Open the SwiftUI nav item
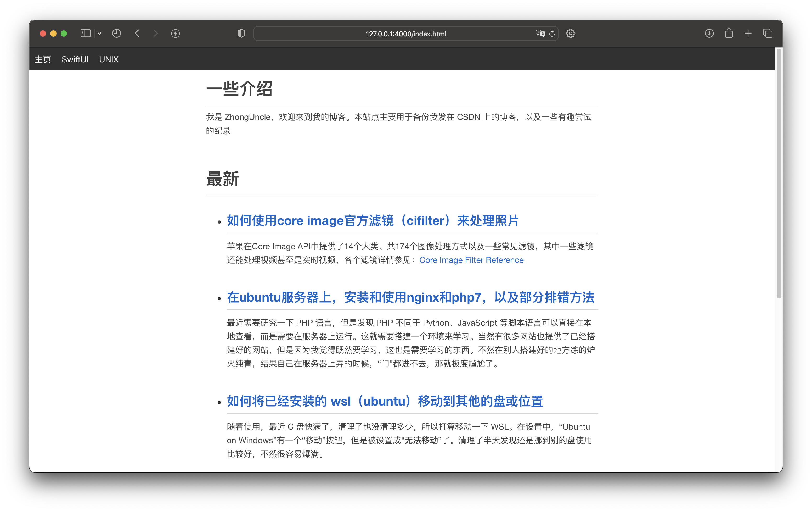Screen dimensions: 812x511 tap(75, 59)
